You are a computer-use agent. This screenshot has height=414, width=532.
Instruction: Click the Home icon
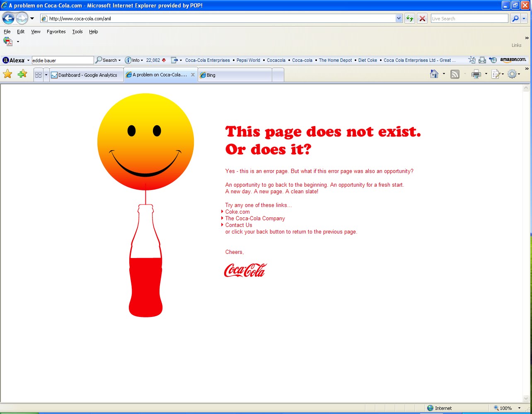(434, 74)
